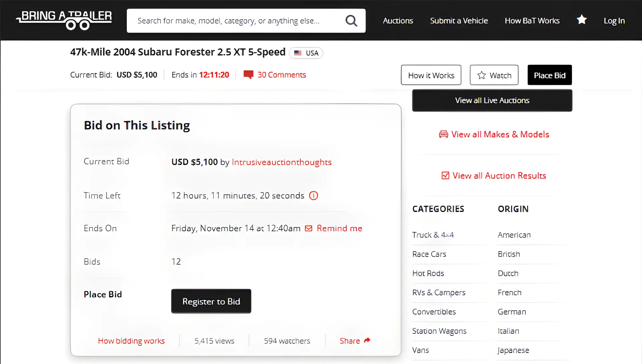Click Register to Bid button
The image size is (642, 364).
211,301
